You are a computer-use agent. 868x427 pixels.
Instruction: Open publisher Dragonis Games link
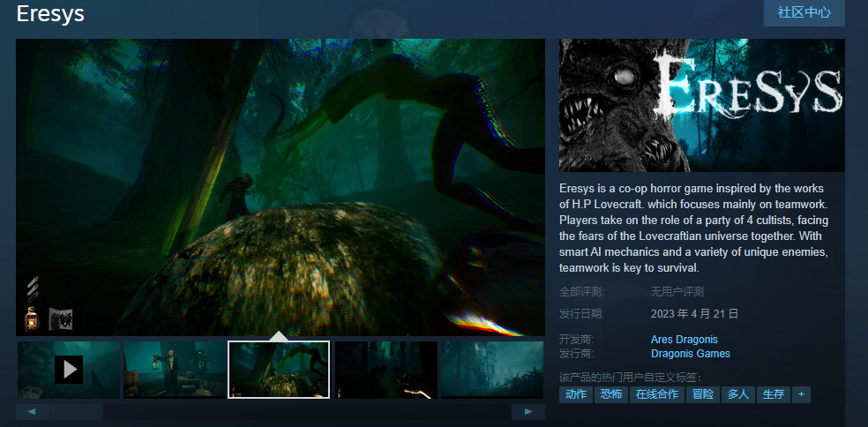click(690, 354)
